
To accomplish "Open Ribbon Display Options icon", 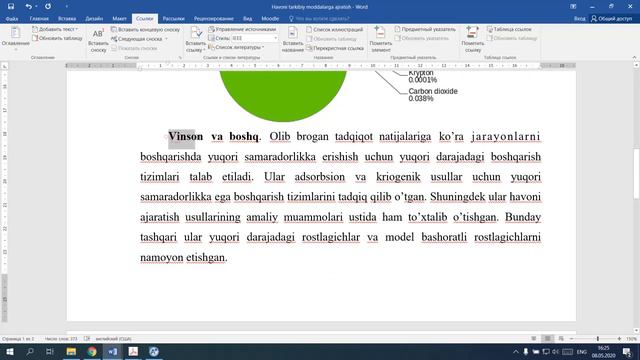I will [573, 7].
